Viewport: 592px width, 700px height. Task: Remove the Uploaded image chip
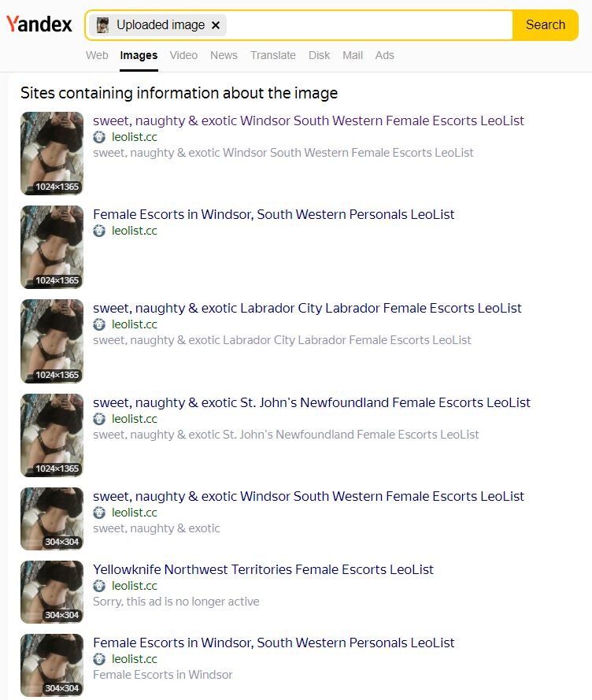(x=216, y=25)
